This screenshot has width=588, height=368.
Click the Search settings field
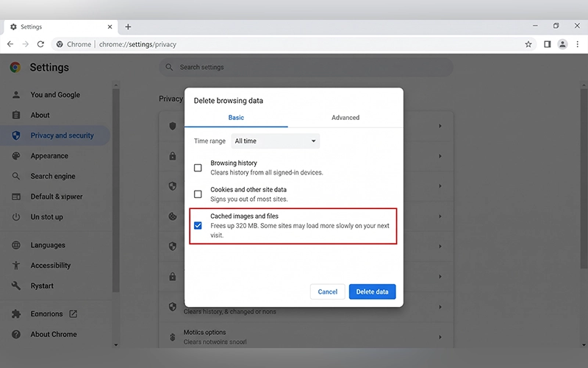tap(306, 67)
